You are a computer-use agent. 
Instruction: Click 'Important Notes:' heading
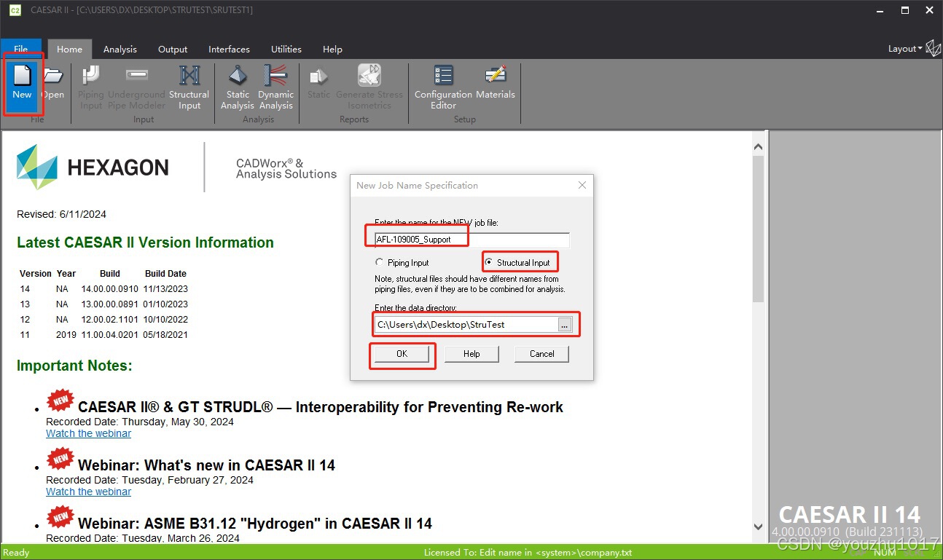pos(74,366)
